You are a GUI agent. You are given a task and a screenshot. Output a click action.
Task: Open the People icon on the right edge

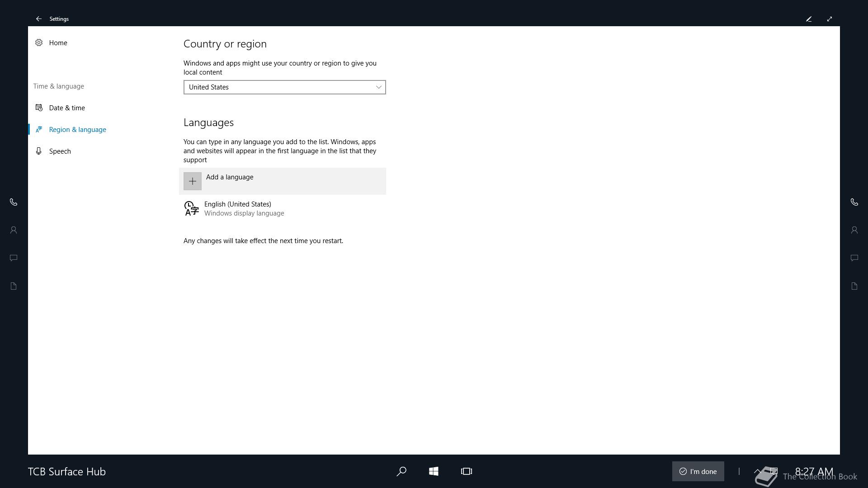[x=854, y=230]
